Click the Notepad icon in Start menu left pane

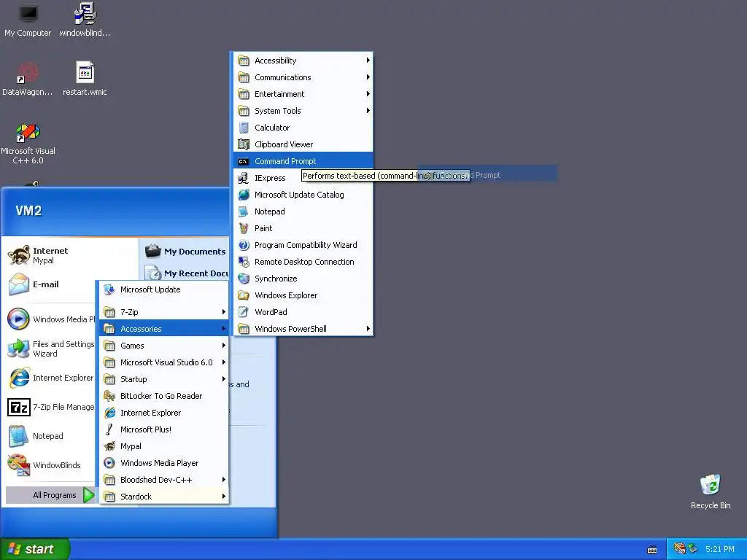pyautogui.click(x=18, y=436)
